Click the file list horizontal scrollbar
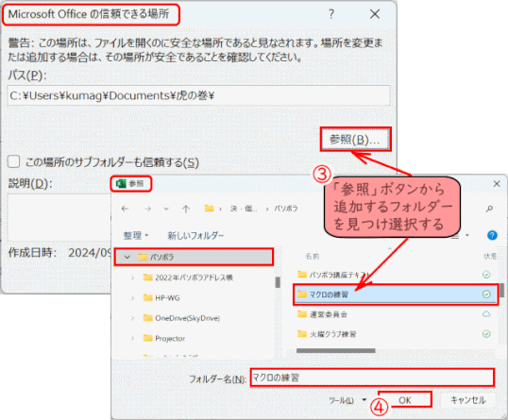This screenshot has width=508, height=420. [335, 351]
